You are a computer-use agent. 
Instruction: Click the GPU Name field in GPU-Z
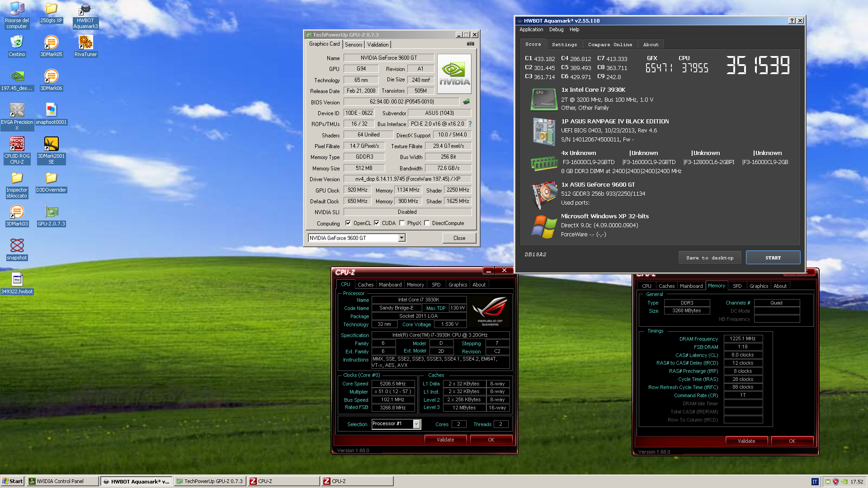coord(389,58)
